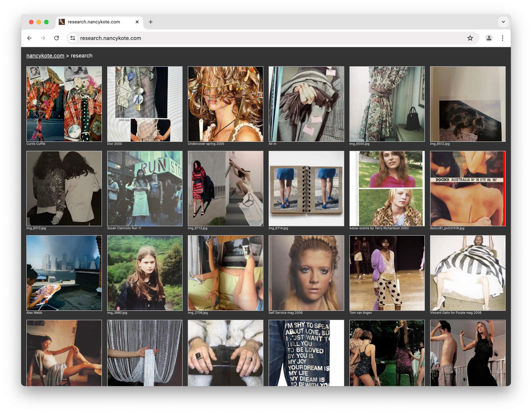Open the Chrome three-dot menu
532x414 pixels.
(502, 38)
